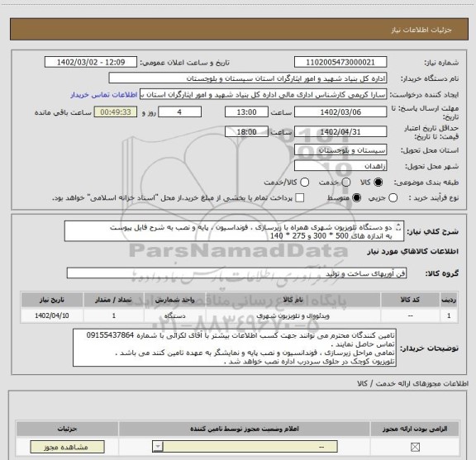Click the مشاهده مجوز (view license) button

[x=67, y=447]
